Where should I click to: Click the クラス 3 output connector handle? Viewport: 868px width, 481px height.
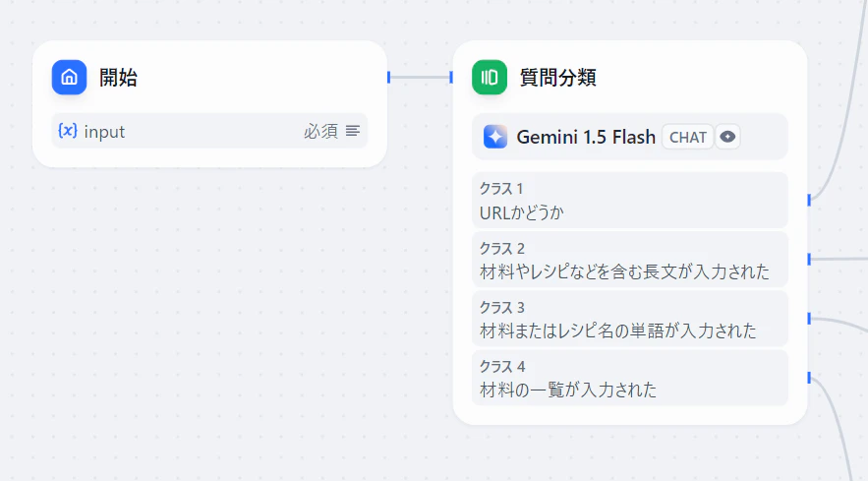coord(809,318)
